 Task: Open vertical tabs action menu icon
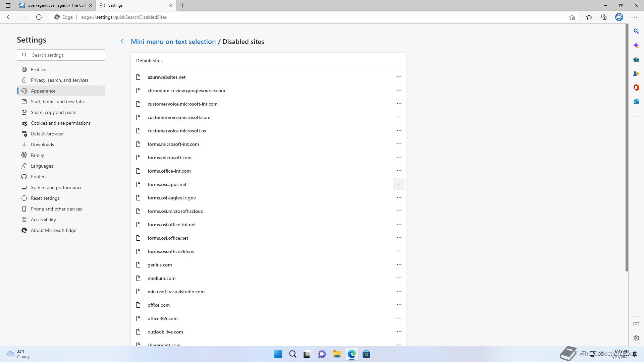(8, 5)
